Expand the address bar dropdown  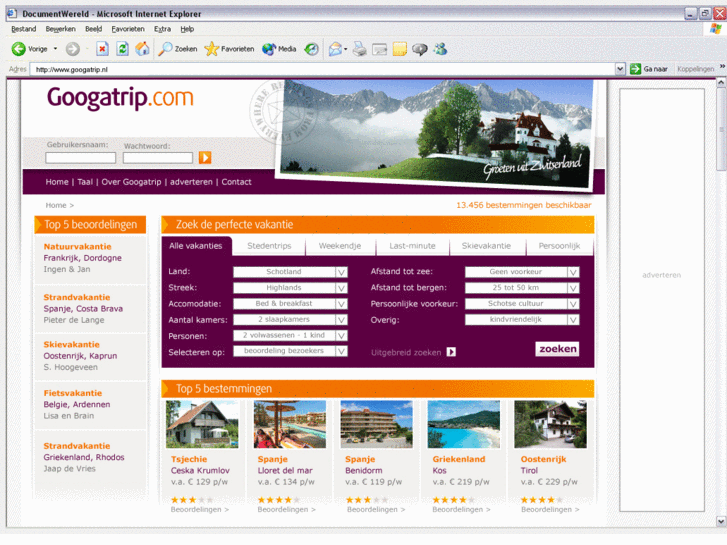click(620, 69)
